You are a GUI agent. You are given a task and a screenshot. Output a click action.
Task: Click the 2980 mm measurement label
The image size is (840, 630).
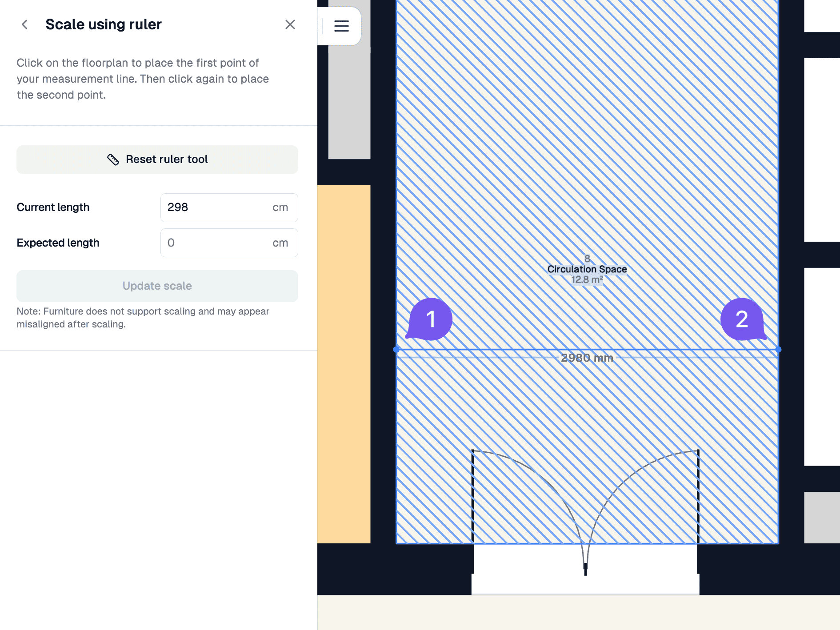pyautogui.click(x=587, y=358)
